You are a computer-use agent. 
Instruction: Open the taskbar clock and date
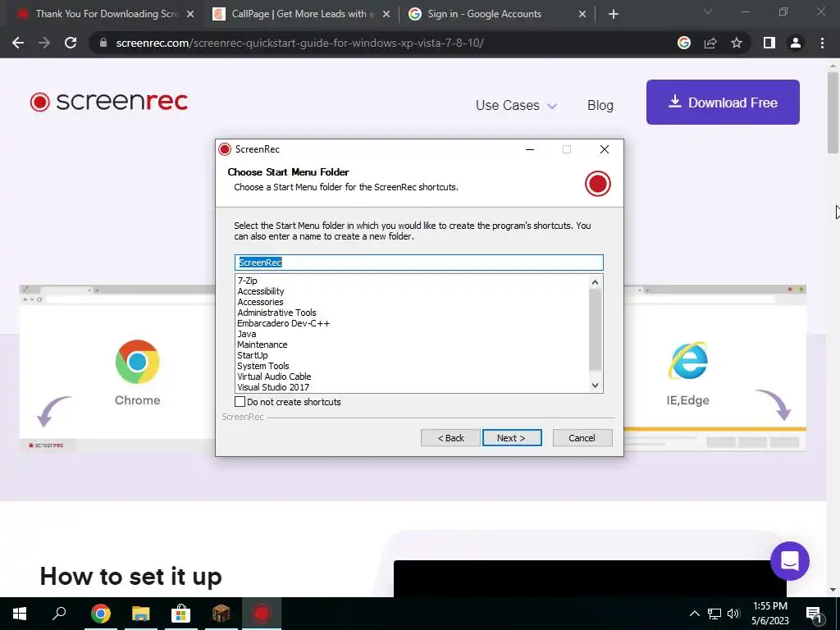coord(769,614)
